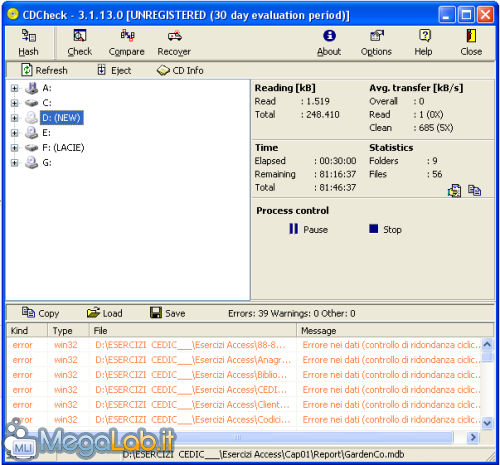Click the Close toolbar button
Image resolution: width=500 pixels, height=465 pixels.
tap(471, 43)
